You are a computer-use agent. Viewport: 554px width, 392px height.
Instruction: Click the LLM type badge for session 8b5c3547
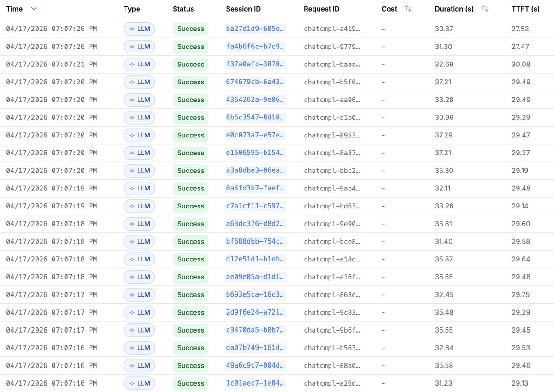coord(139,118)
